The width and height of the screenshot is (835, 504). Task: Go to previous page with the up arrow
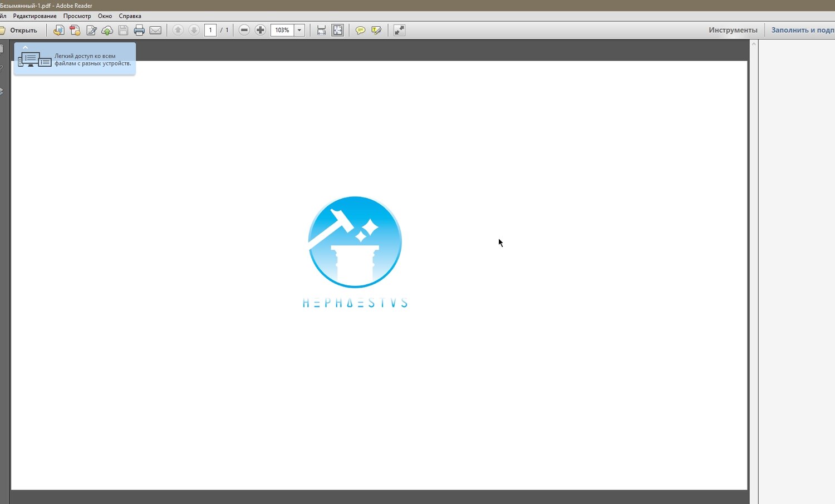[178, 30]
